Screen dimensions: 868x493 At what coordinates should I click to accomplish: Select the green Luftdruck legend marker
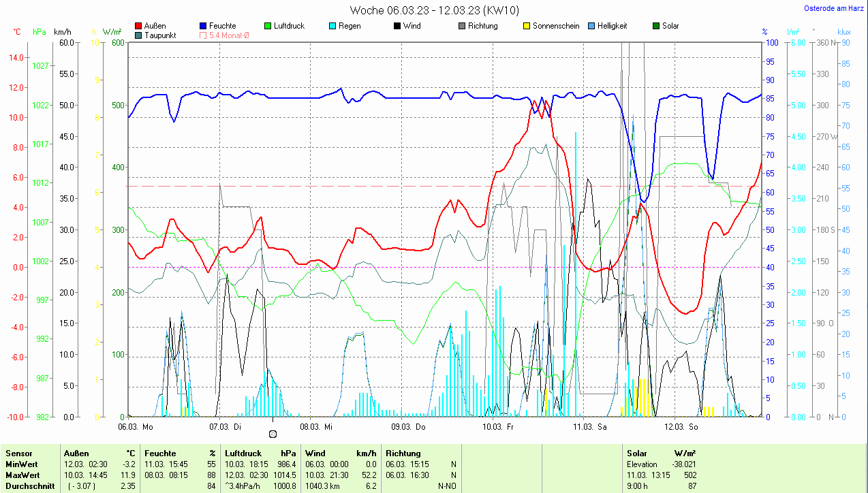pos(268,26)
